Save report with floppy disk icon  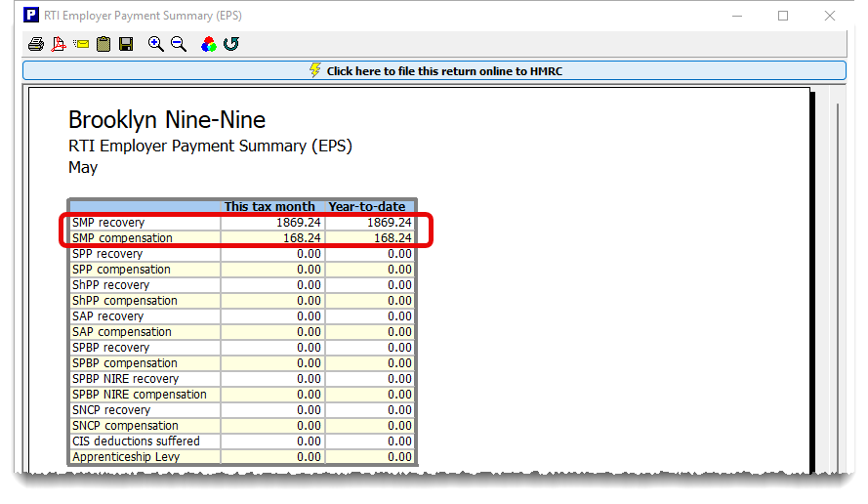click(126, 44)
